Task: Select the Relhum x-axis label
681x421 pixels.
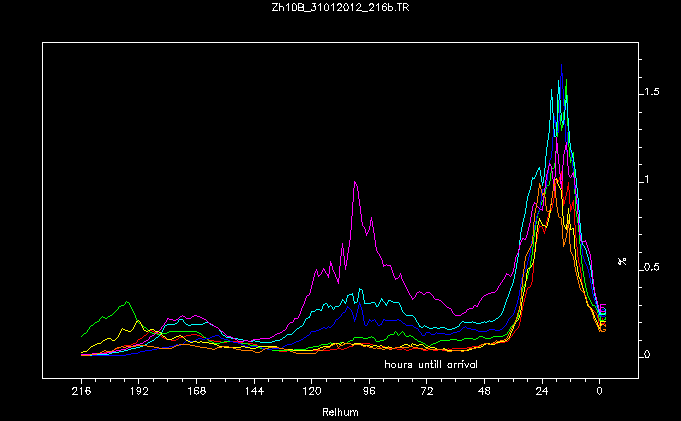Action: click(x=340, y=412)
